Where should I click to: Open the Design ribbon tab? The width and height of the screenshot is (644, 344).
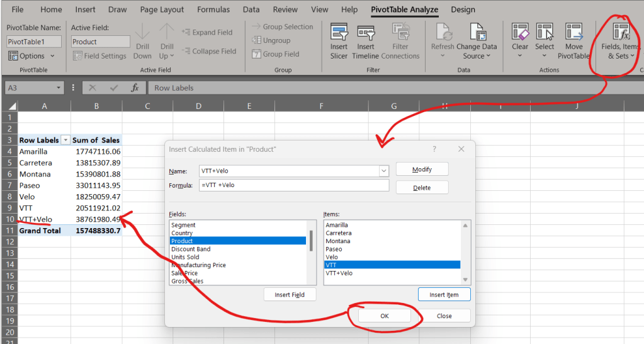point(463,9)
